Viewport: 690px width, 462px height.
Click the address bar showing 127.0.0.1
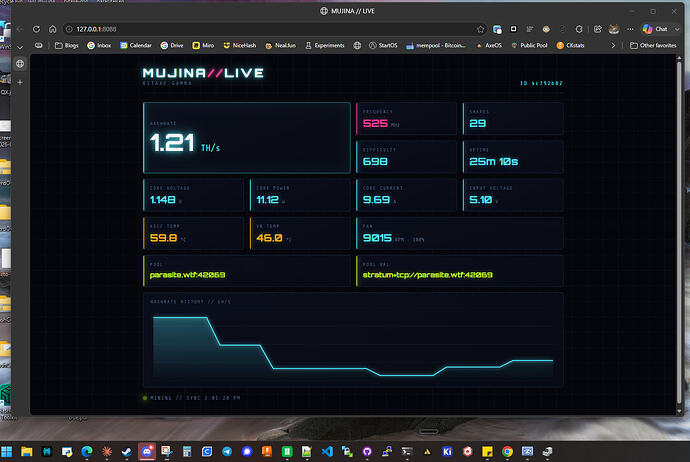pos(273,29)
